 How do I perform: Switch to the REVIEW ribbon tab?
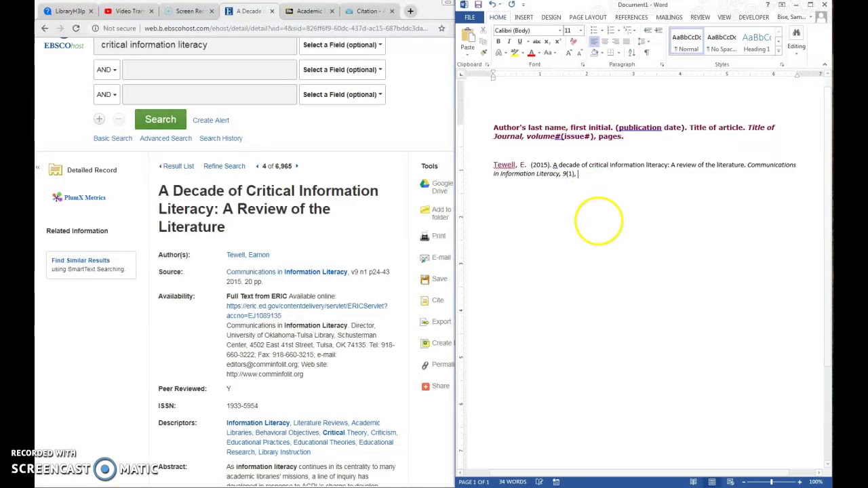coord(700,17)
